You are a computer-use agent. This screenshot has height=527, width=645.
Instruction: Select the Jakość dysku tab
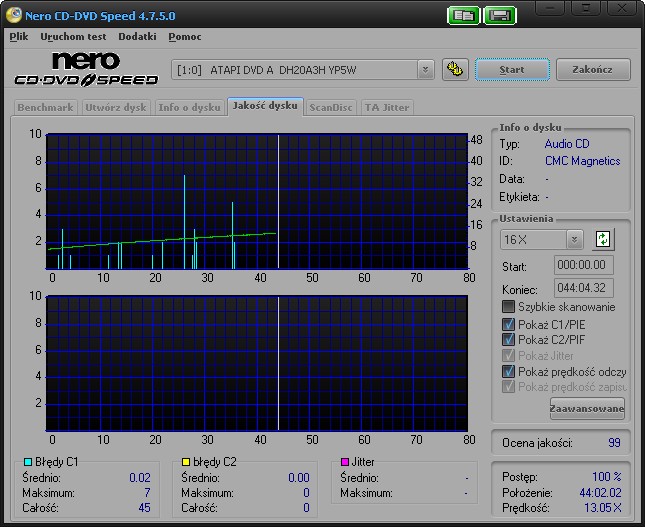(x=265, y=106)
